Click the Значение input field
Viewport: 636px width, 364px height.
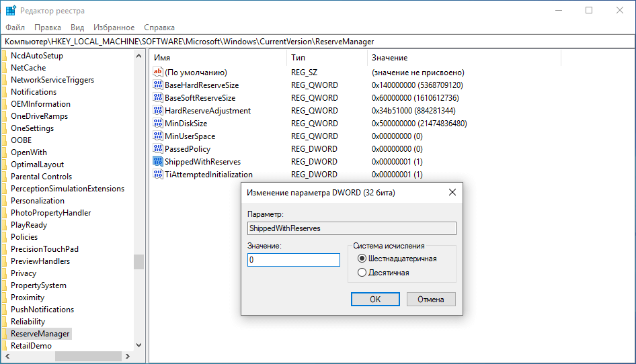293,260
